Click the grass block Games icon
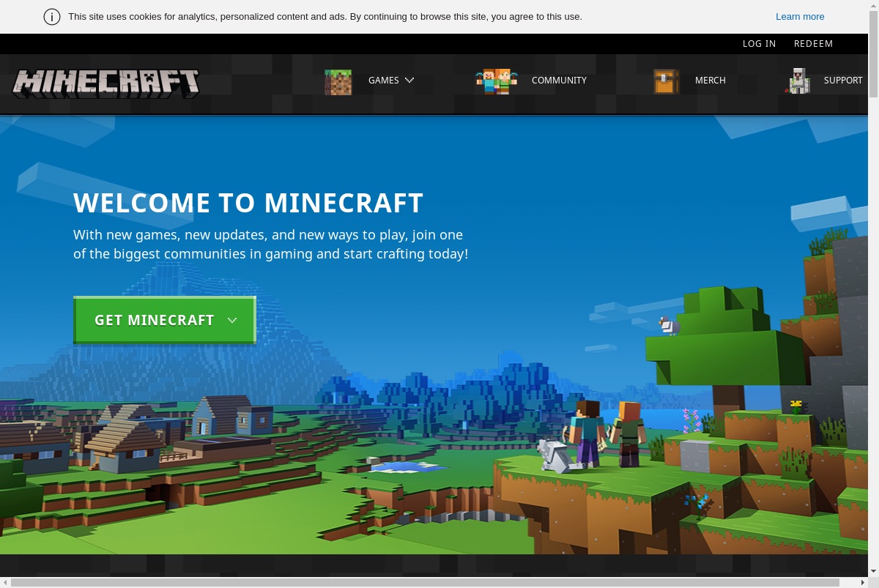 click(338, 82)
